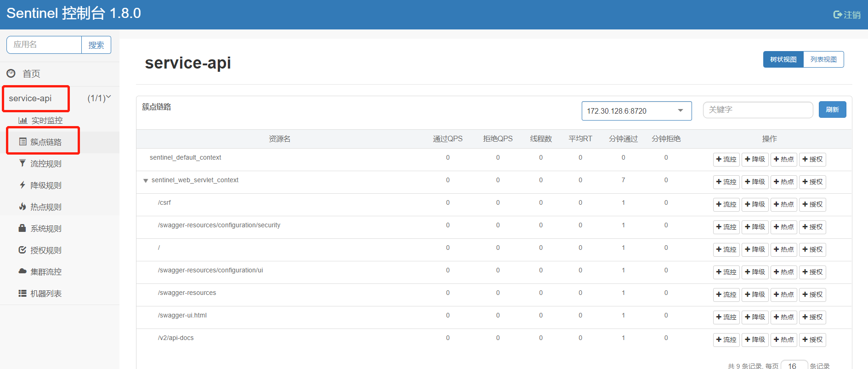This screenshot has width=868, height=369.
Task: Click sentinel_default_context resource name
Action: click(185, 157)
